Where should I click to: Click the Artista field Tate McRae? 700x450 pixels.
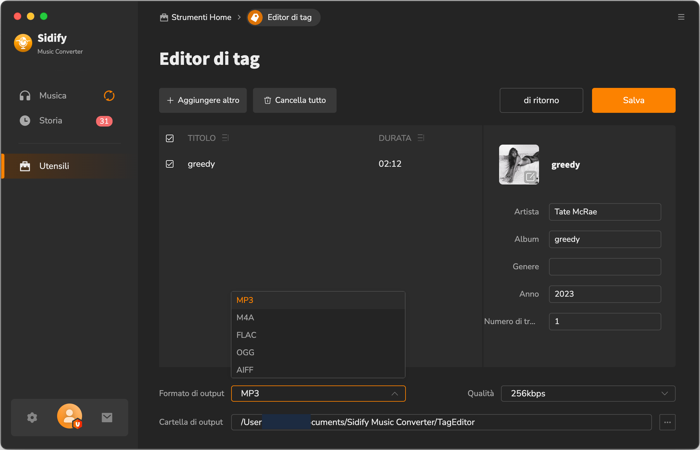pyautogui.click(x=605, y=212)
